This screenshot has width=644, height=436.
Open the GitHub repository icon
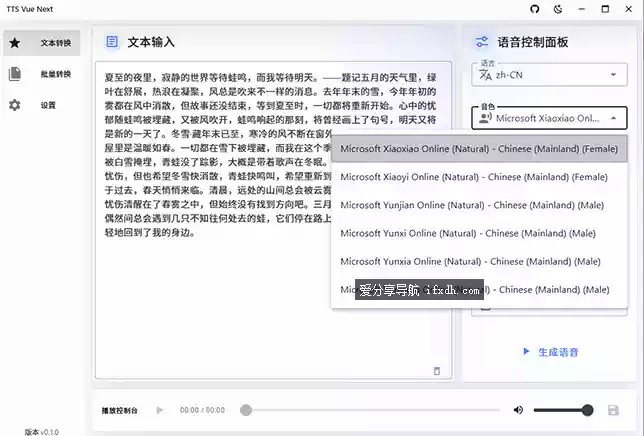coord(534,9)
